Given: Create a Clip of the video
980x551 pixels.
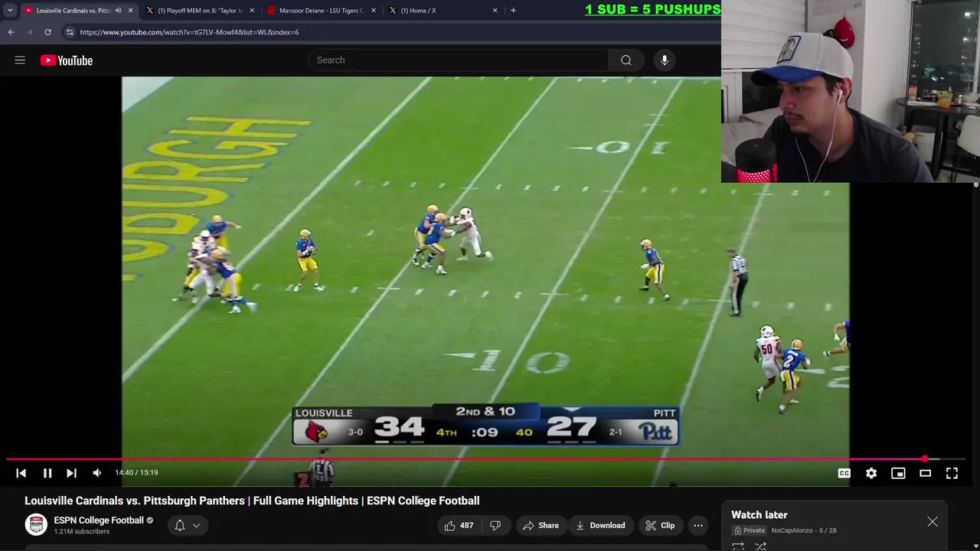Looking at the screenshot, I should point(660,526).
